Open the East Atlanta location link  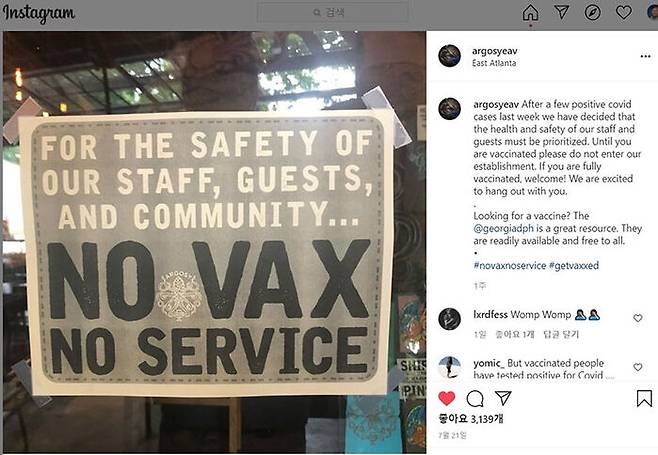494,63
